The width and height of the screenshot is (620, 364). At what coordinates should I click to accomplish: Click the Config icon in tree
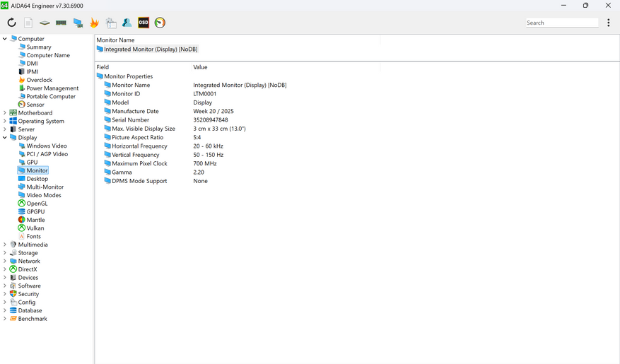(13, 303)
